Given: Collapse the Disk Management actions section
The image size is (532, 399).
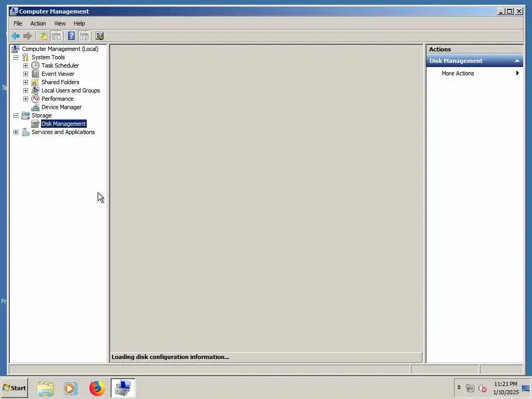Looking at the screenshot, I should [x=517, y=61].
